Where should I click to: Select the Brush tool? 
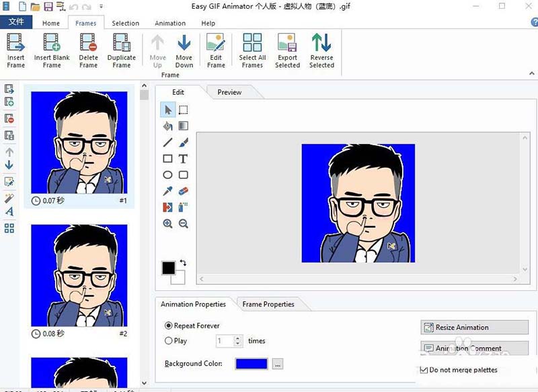[x=183, y=142]
